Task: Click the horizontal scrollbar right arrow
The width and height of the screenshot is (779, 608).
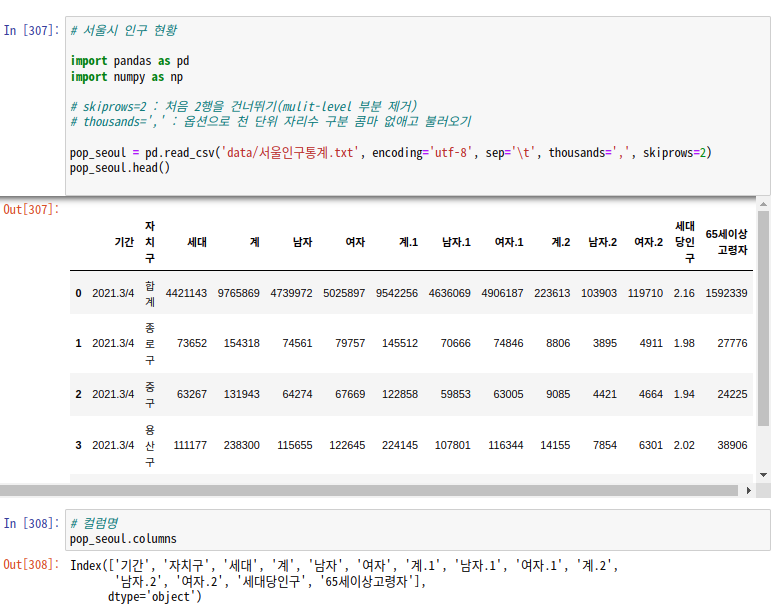Action: coord(749,490)
